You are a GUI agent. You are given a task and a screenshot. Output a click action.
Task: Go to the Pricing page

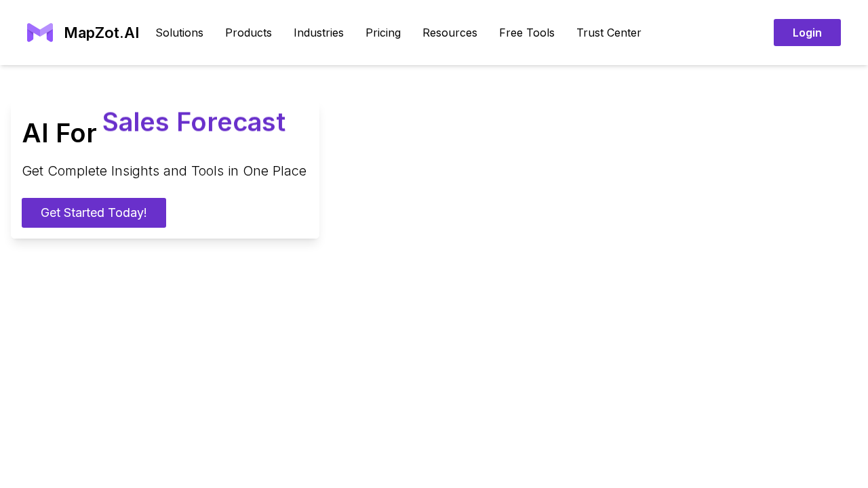pyautogui.click(x=383, y=33)
